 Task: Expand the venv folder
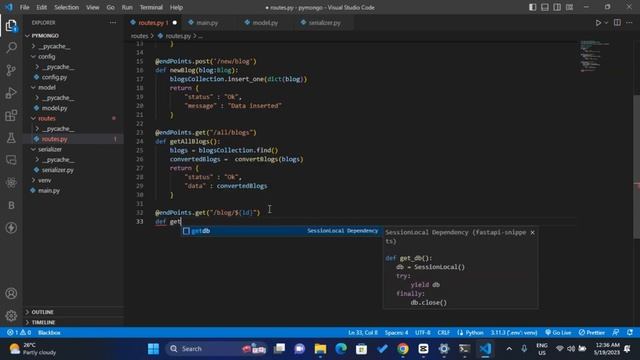tap(44, 180)
